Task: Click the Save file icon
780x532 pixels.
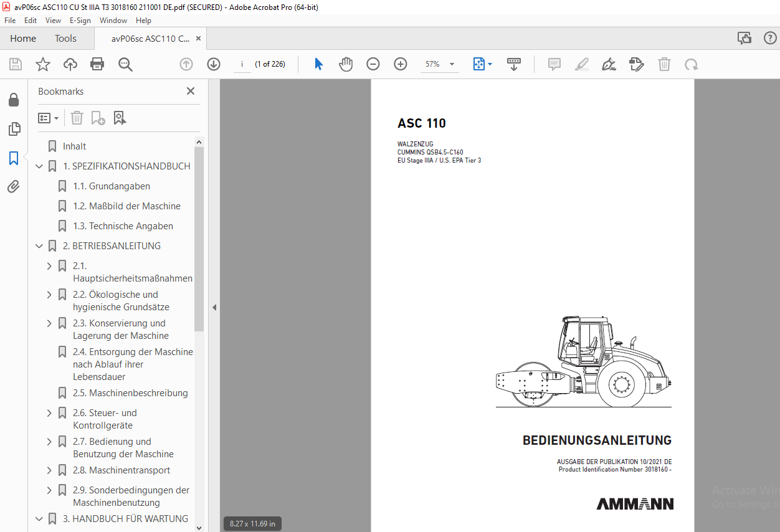Action: click(x=16, y=64)
